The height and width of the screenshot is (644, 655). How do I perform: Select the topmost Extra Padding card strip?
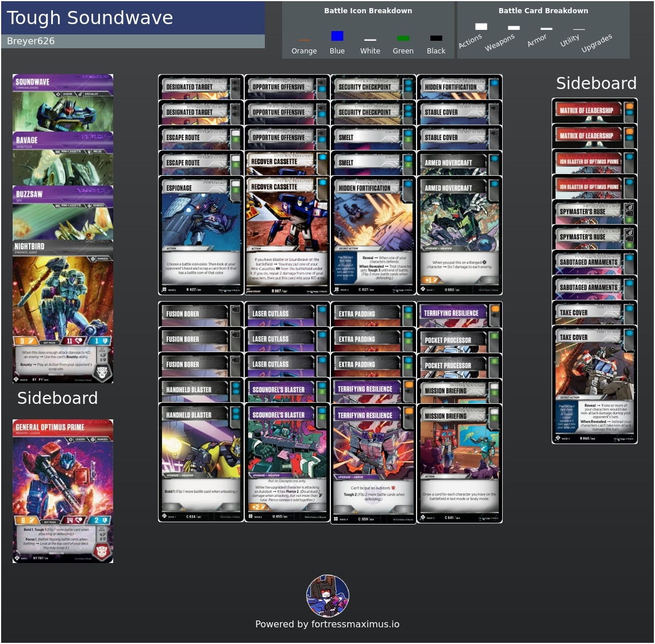373,314
